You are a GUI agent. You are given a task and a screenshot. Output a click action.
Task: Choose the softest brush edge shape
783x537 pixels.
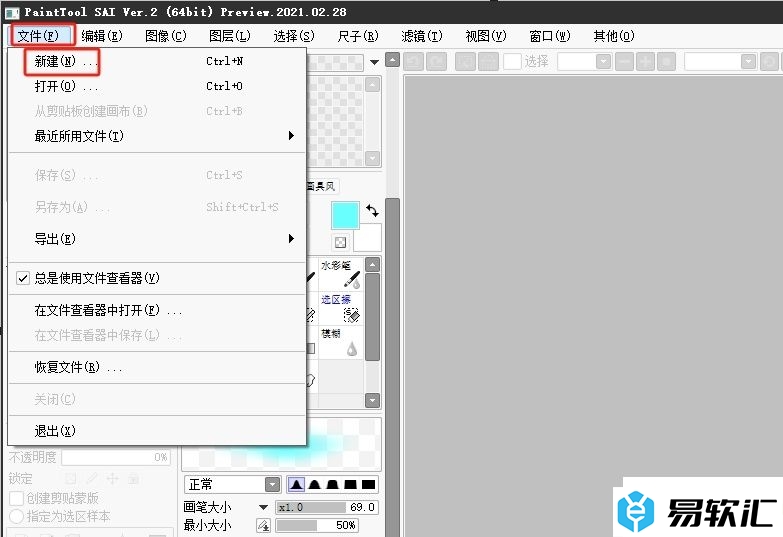tap(296, 484)
